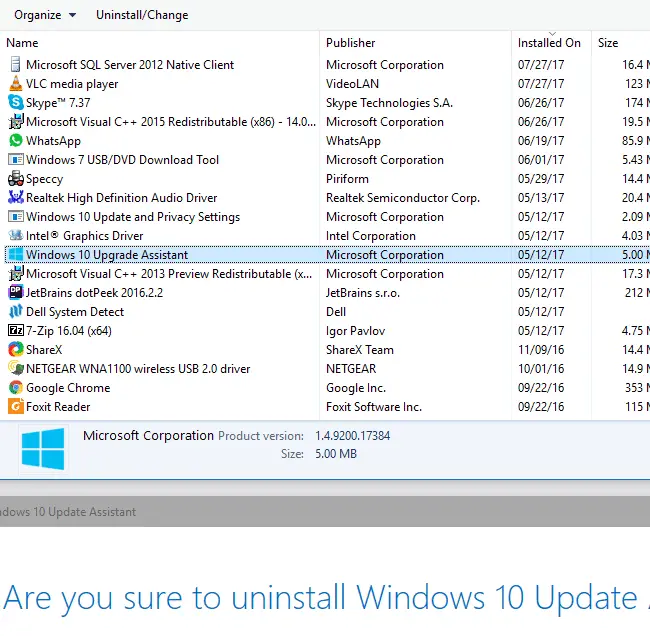The height and width of the screenshot is (636, 650).
Task: Click the JetBrains dotPeek icon
Action: (16, 293)
